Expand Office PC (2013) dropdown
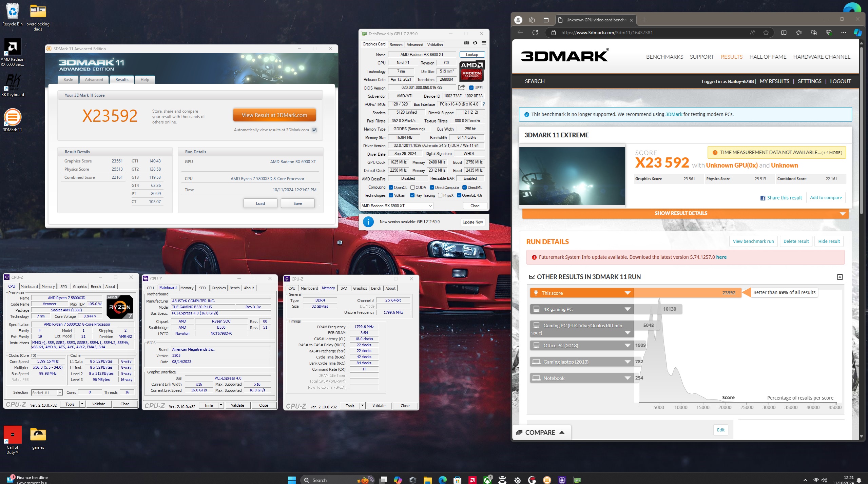The image size is (868, 484). [x=627, y=346]
